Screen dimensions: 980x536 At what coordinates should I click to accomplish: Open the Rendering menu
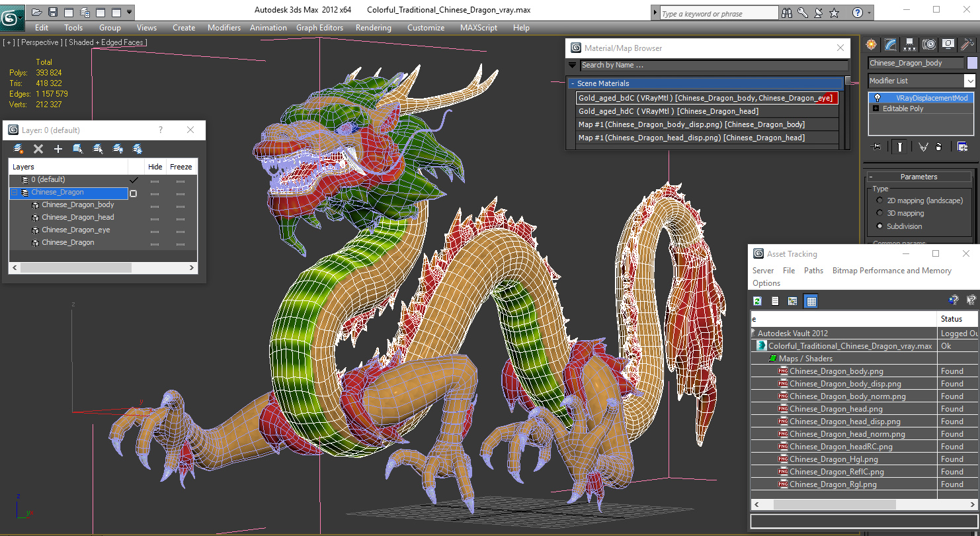(x=373, y=28)
